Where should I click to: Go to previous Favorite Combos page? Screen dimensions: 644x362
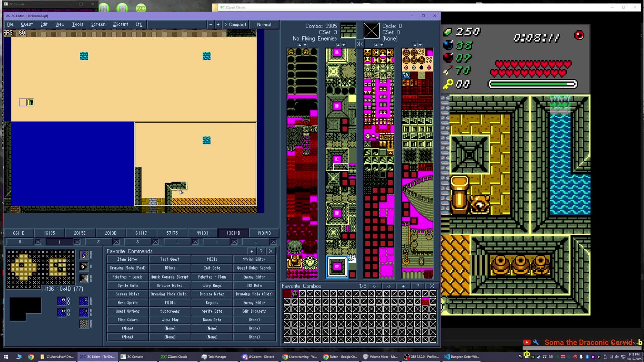click(x=374, y=286)
